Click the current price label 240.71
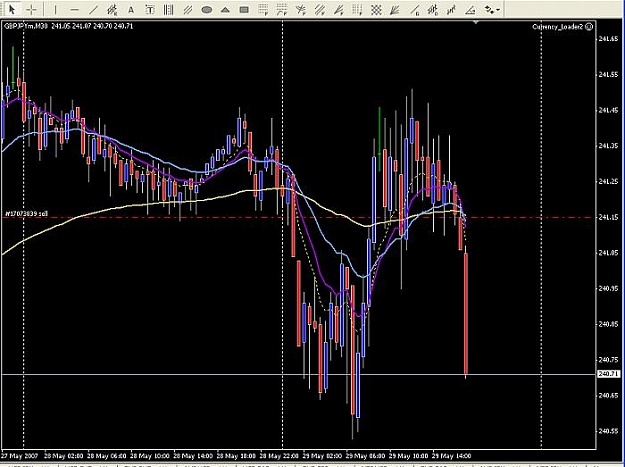Image resolution: width=625 pixels, height=467 pixels. (x=609, y=374)
